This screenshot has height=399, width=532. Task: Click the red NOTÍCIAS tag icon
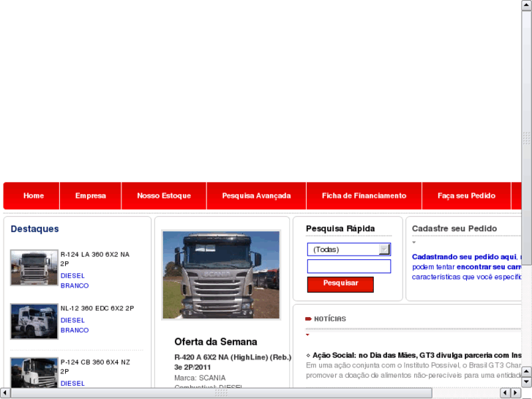point(308,318)
